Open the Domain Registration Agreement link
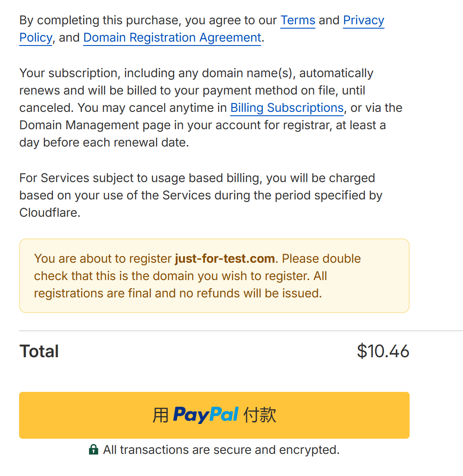The width and height of the screenshot is (463, 476). [172, 38]
